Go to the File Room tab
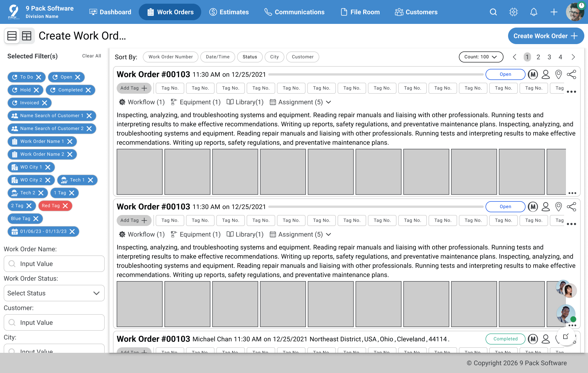 (x=360, y=12)
